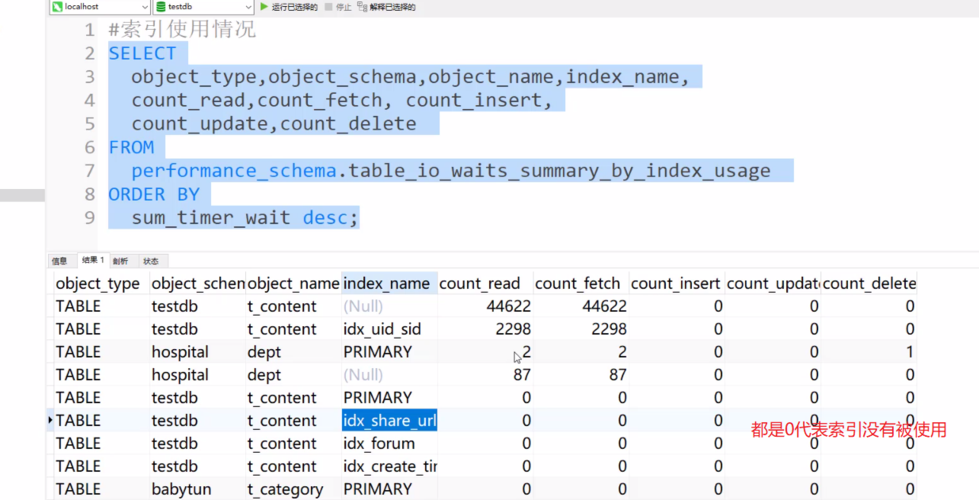Click the explain selected icon

362,7
